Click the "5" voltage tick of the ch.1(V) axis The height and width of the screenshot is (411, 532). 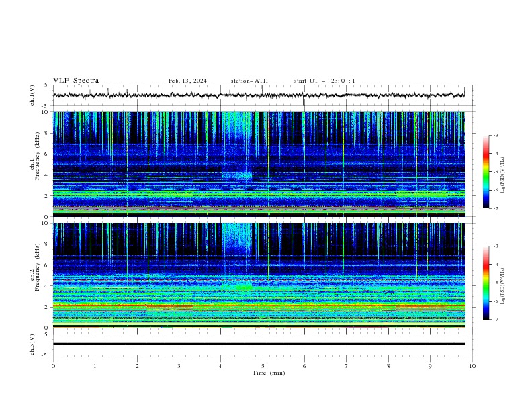click(x=46, y=85)
